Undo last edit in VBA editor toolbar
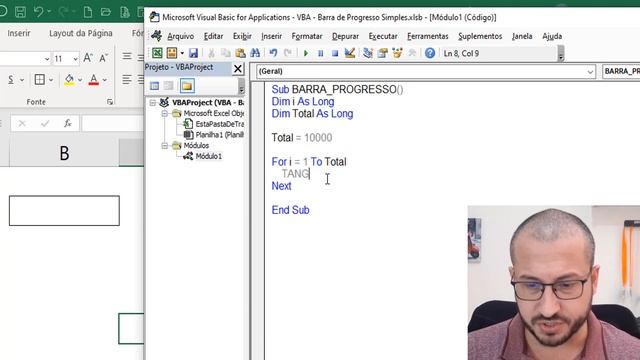 273,53
